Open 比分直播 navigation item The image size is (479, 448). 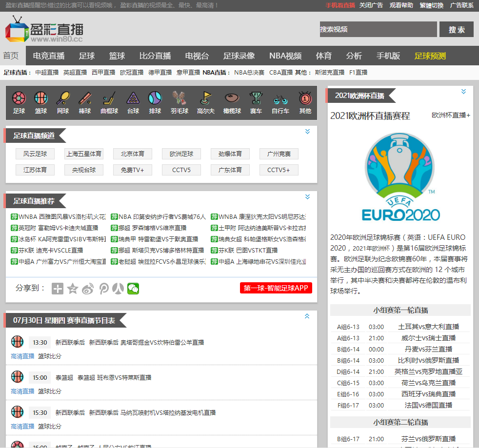coord(155,56)
